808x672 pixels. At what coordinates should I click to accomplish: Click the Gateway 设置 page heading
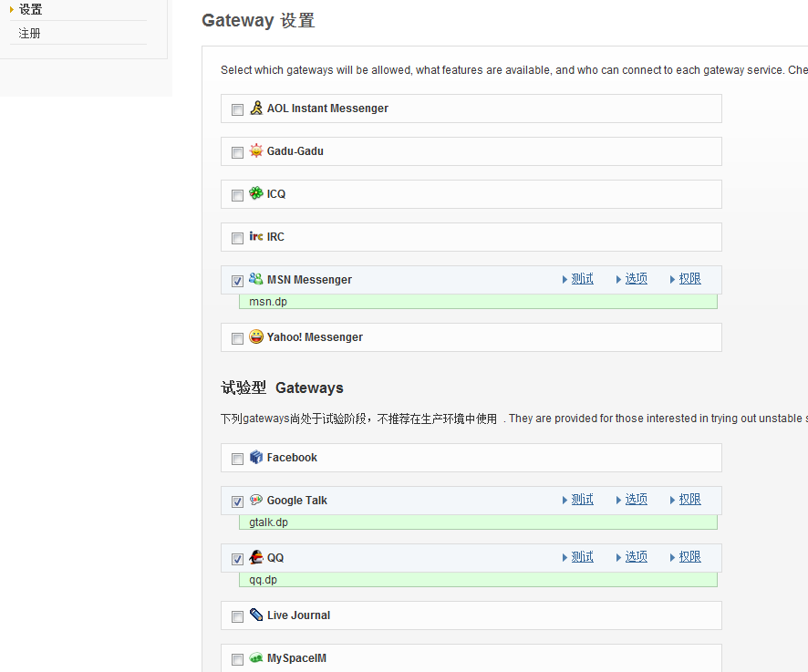tap(258, 20)
